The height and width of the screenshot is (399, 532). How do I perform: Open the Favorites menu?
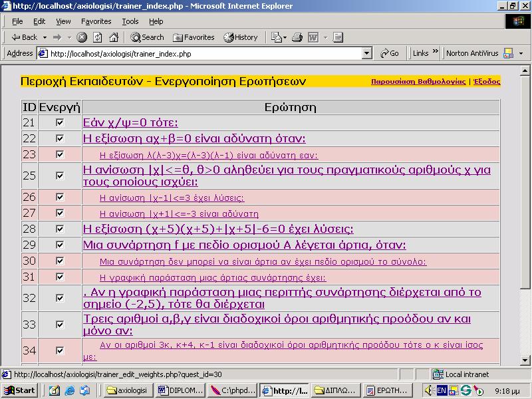coord(96,21)
